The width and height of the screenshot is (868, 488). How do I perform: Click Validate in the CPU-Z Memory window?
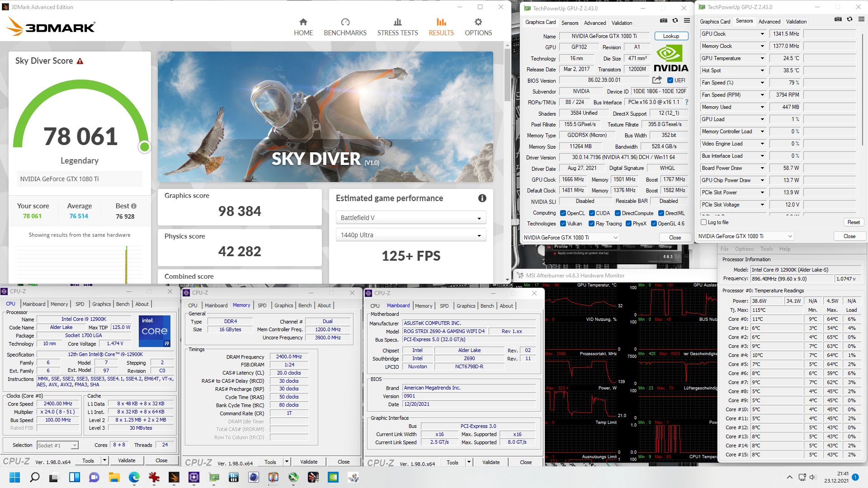coord(309,462)
